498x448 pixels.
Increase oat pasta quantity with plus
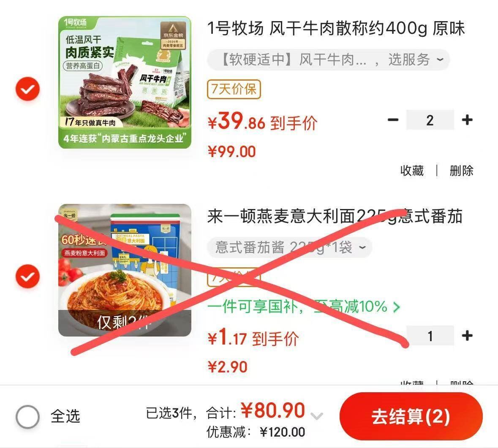coord(467,335)
